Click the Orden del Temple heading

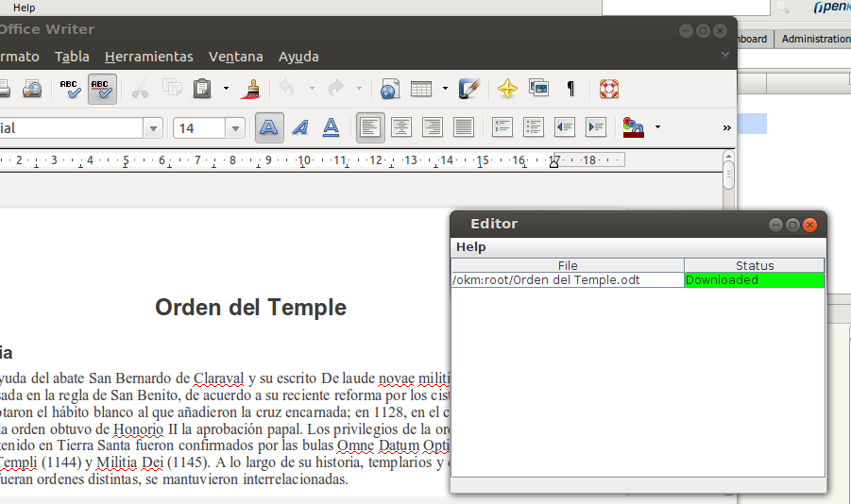coord(250,308)
